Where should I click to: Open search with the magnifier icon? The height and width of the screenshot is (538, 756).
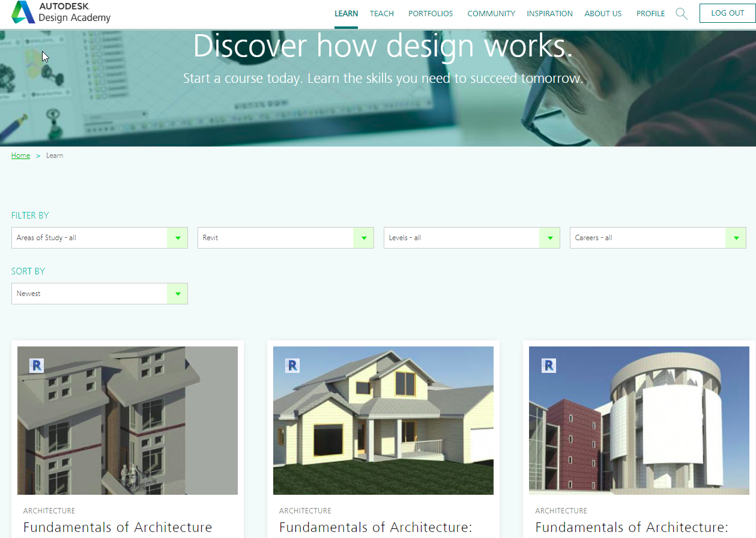tap(681, 13)
